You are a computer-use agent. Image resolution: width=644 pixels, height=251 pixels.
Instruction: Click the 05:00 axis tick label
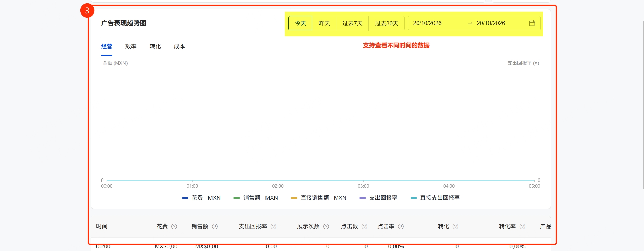point(534,186)
